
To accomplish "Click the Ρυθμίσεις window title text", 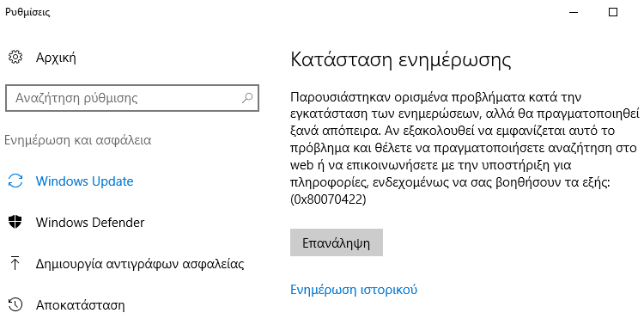I will [x=27, y=12].
